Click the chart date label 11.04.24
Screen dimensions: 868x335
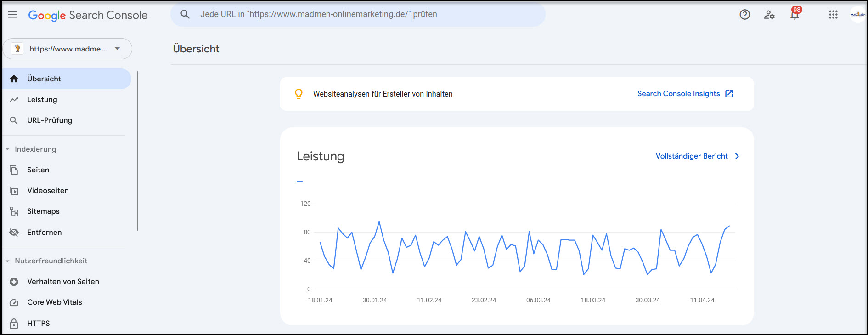tap(702, 300)
